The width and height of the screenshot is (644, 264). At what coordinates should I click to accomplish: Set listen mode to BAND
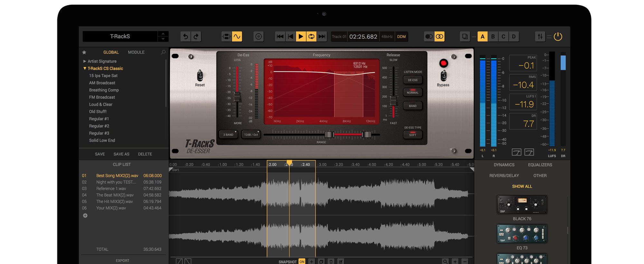[x=413, y=106]
